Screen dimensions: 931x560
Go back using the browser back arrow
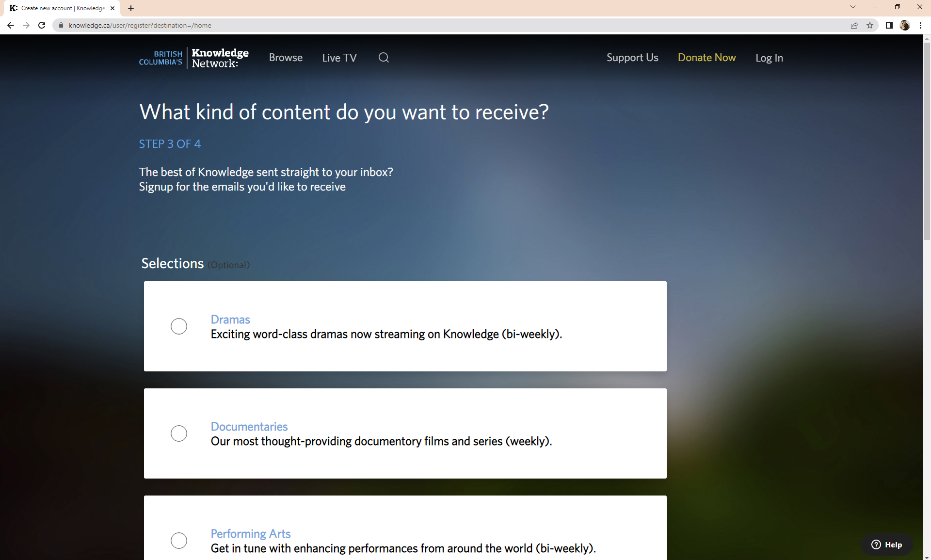pos(11,25)
